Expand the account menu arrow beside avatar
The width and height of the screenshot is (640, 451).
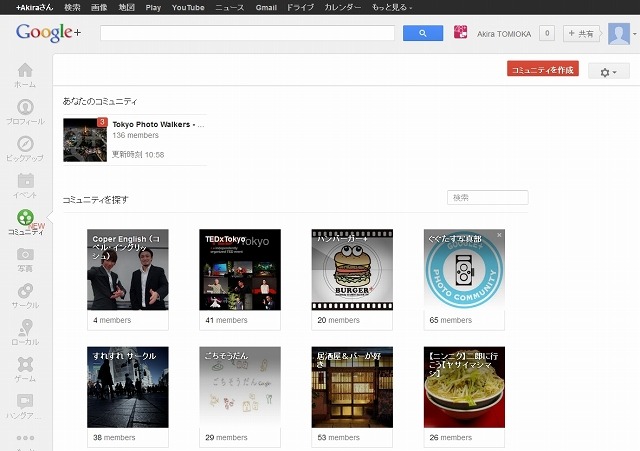point(635,34)
